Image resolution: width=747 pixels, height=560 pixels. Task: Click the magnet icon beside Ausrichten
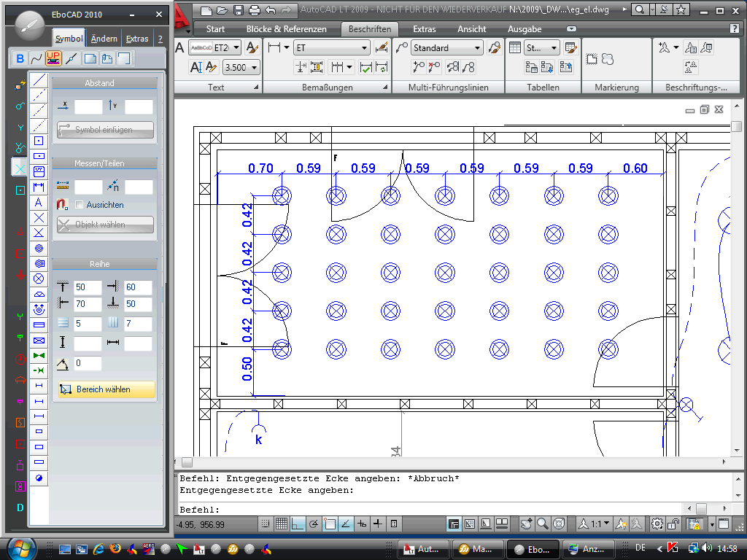(62, 205)
